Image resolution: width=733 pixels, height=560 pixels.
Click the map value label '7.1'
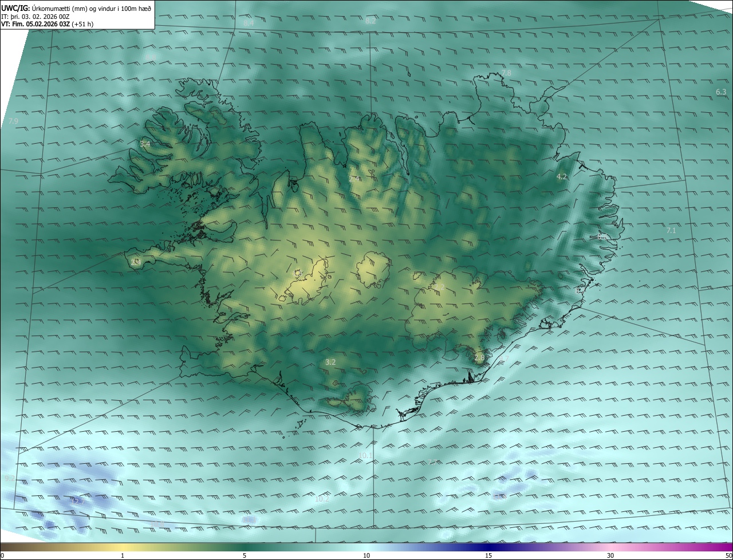tap(671, 230)
